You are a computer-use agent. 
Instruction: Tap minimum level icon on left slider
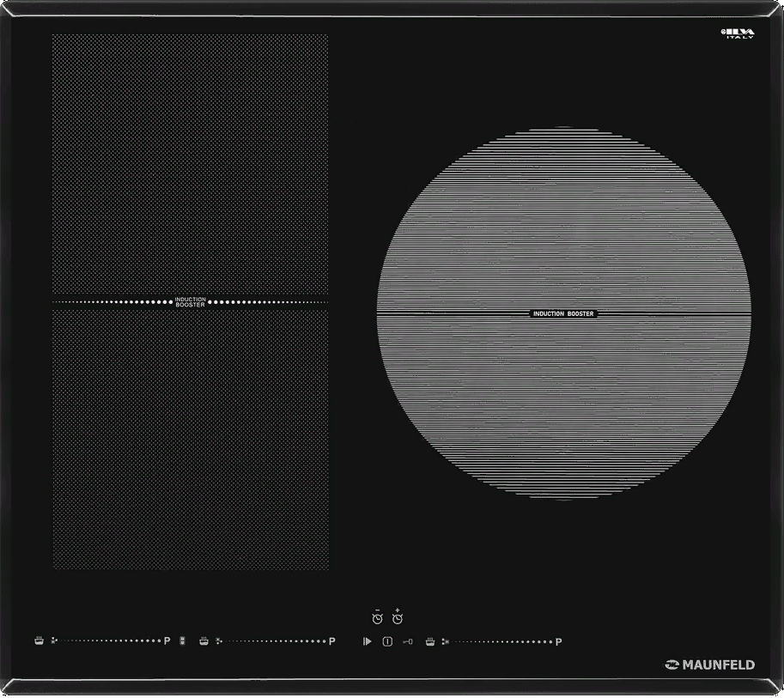(x=54, y=640)
